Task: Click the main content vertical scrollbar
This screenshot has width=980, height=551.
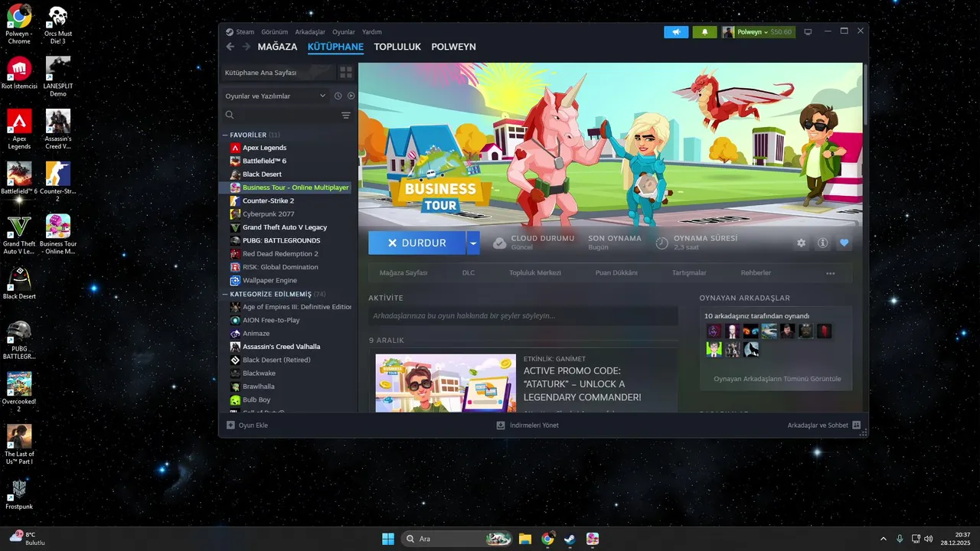Action: pyautogui.click(x=865, y=93)
